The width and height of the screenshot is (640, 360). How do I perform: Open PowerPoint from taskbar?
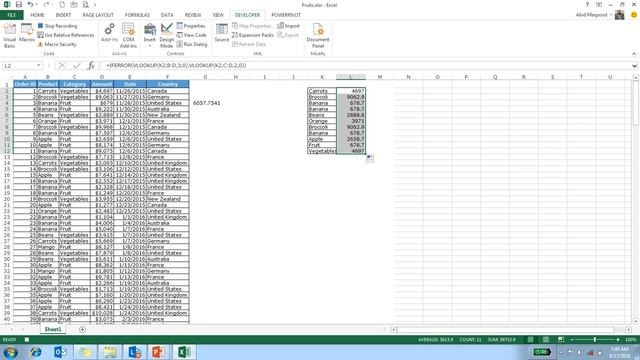(x=158, y=352)
